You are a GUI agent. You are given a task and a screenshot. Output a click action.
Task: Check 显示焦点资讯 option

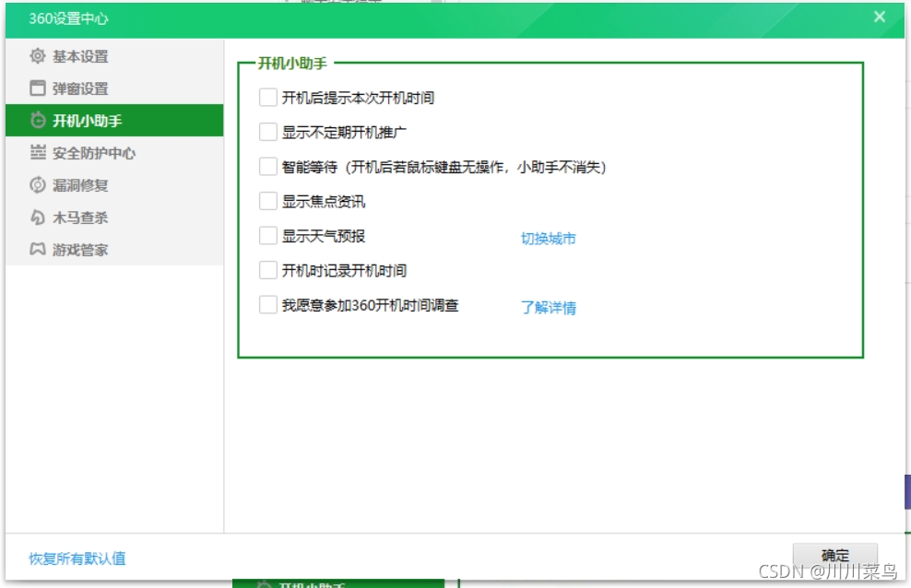click(267, 201)
